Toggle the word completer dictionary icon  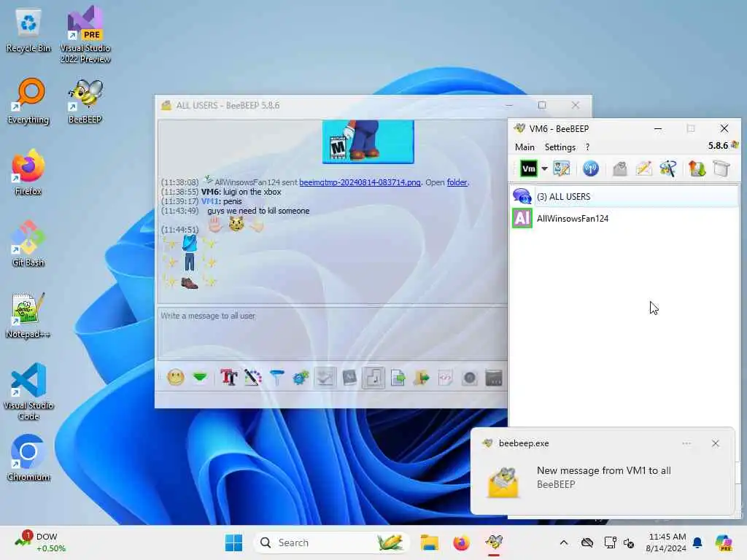click(349, 378)
